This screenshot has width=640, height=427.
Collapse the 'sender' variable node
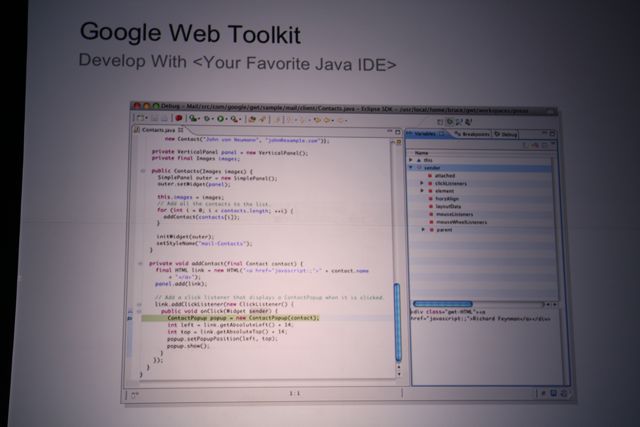tap(411, 167)
